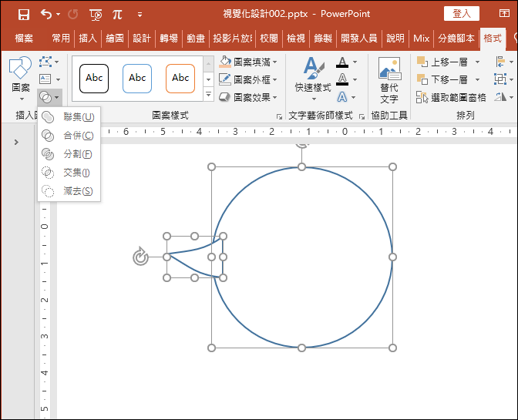Open 圖案樣式 dialog launcher
This screenshot has height=420, width=518.
click(280, 116)
